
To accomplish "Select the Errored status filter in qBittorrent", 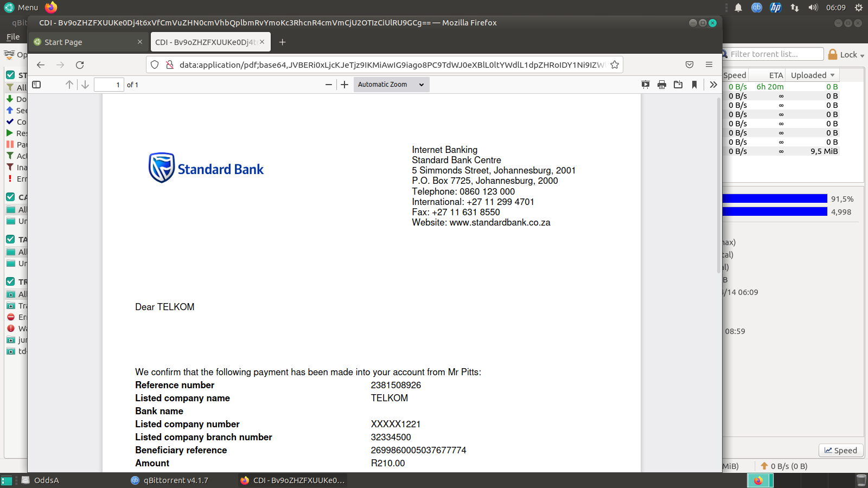I will 16,179.
